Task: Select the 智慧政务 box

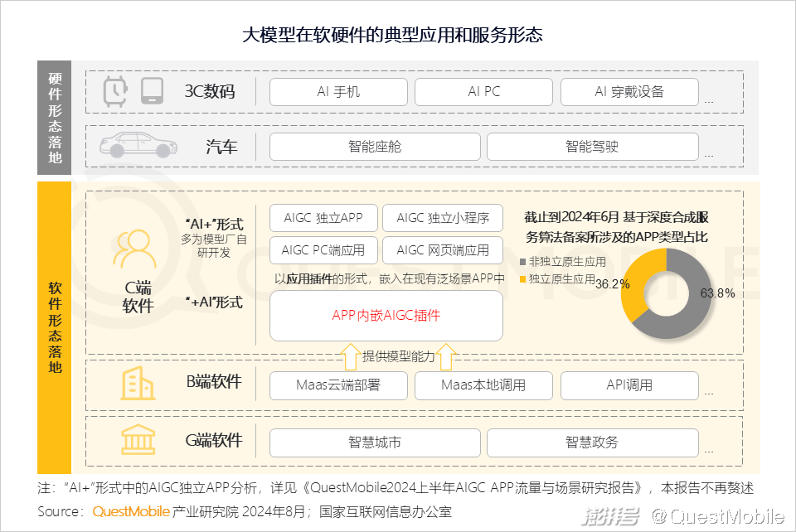Action: point(591,443)
